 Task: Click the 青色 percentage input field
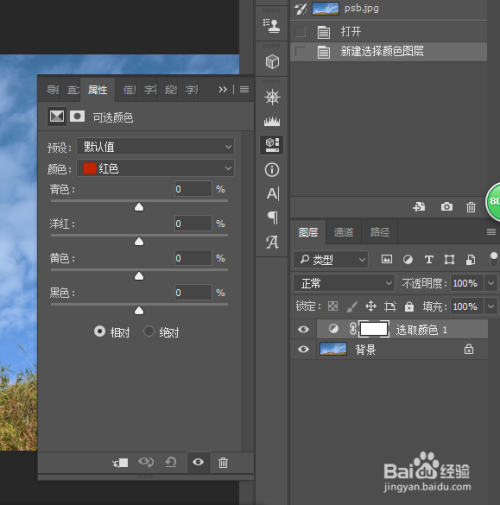pos(193,189)
